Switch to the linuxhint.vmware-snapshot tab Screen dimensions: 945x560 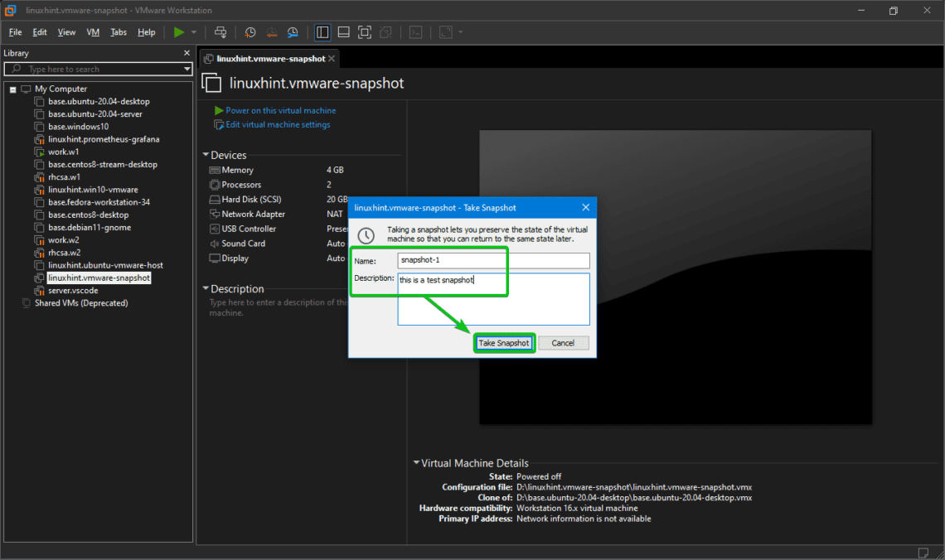point(269,58)
